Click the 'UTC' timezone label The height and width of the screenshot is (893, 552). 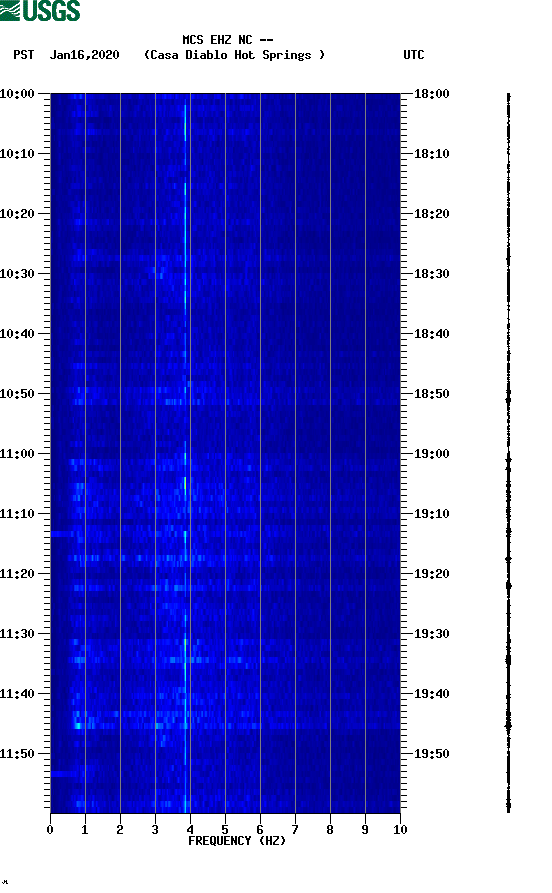414,55
